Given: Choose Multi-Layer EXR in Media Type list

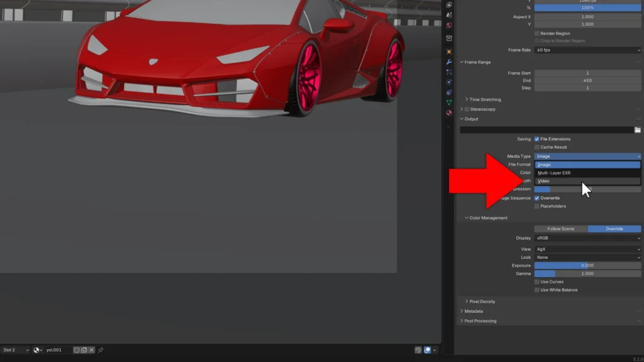Looking at the screenshot, I should pos(587,173).
